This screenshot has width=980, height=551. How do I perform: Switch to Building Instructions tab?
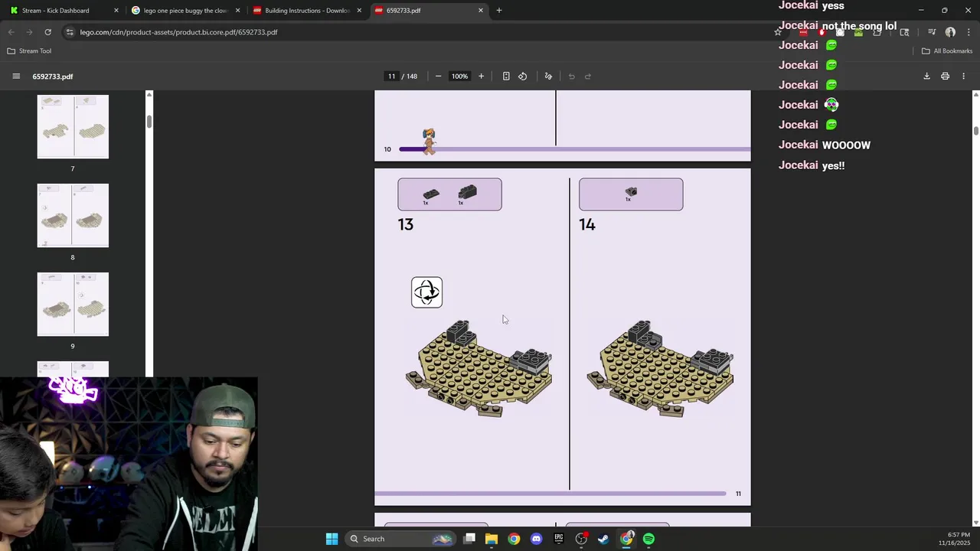click(307, 11)
